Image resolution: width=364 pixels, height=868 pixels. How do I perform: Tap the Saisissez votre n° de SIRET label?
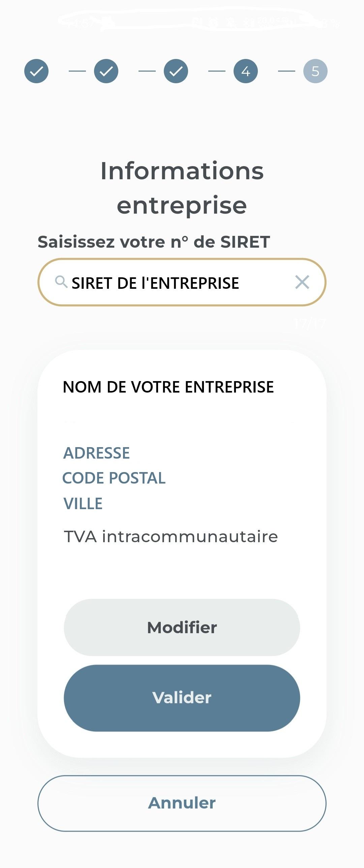[154, 242]
